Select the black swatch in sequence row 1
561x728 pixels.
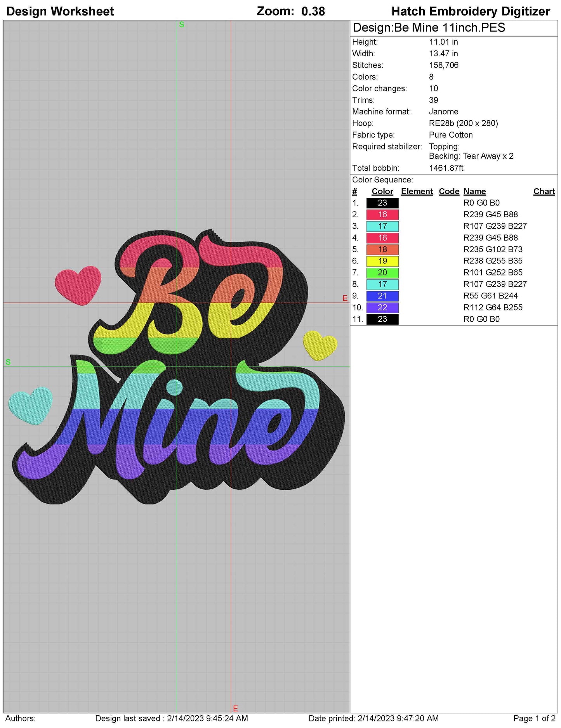382,203
